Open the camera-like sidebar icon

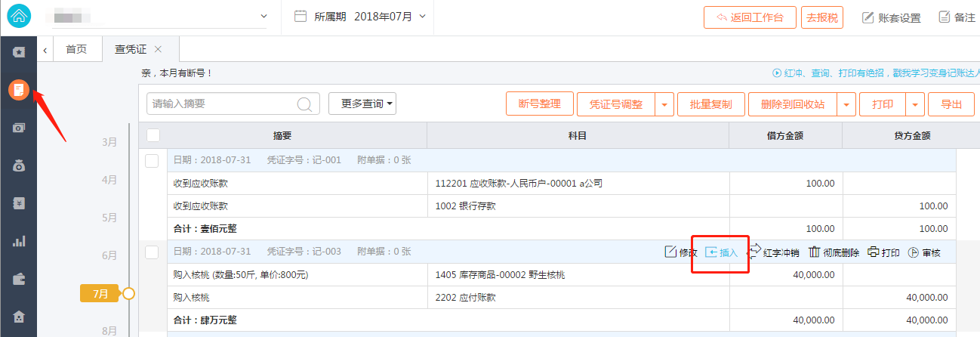click(19, 128)
